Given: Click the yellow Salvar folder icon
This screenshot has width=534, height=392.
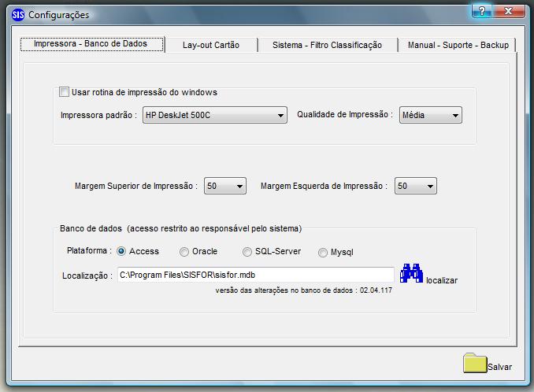Looking at the screenshot, I should (x=475, y=363).
